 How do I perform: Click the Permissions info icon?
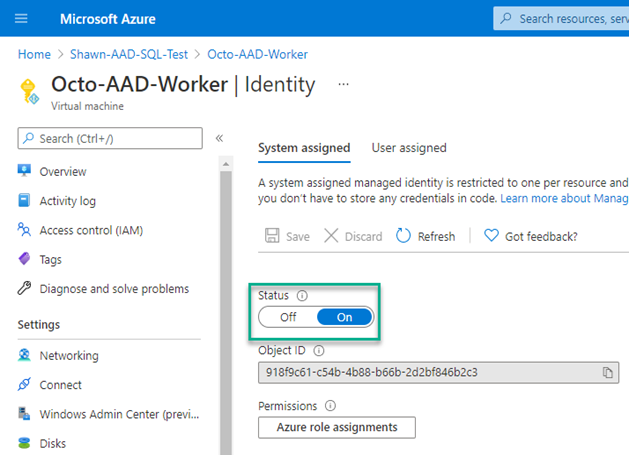[x=330, y=406]
